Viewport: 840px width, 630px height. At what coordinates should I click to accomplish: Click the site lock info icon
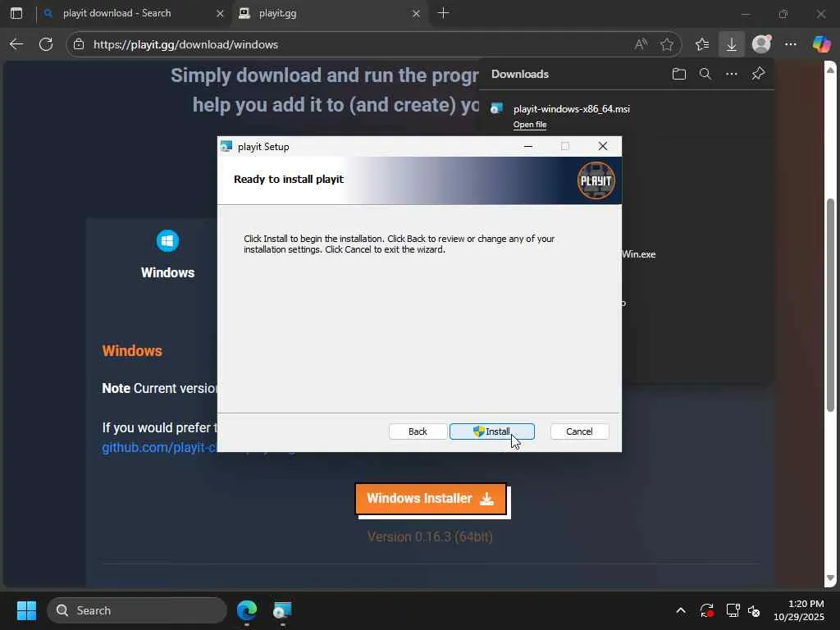(x=79, y=44)
